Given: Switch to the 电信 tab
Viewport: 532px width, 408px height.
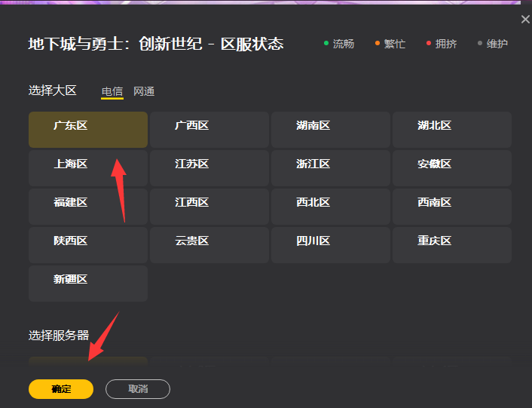Looking at the screenshot, I should point(112,91).
